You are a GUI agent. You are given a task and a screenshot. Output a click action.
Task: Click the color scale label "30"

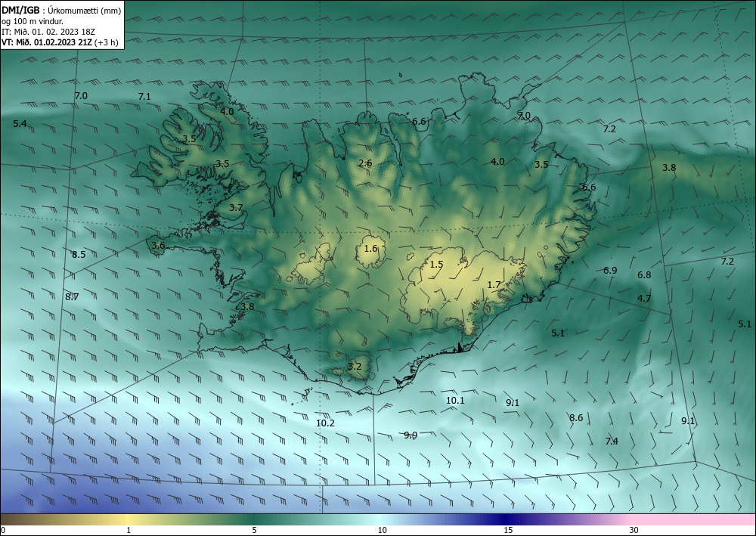(634, 531)
